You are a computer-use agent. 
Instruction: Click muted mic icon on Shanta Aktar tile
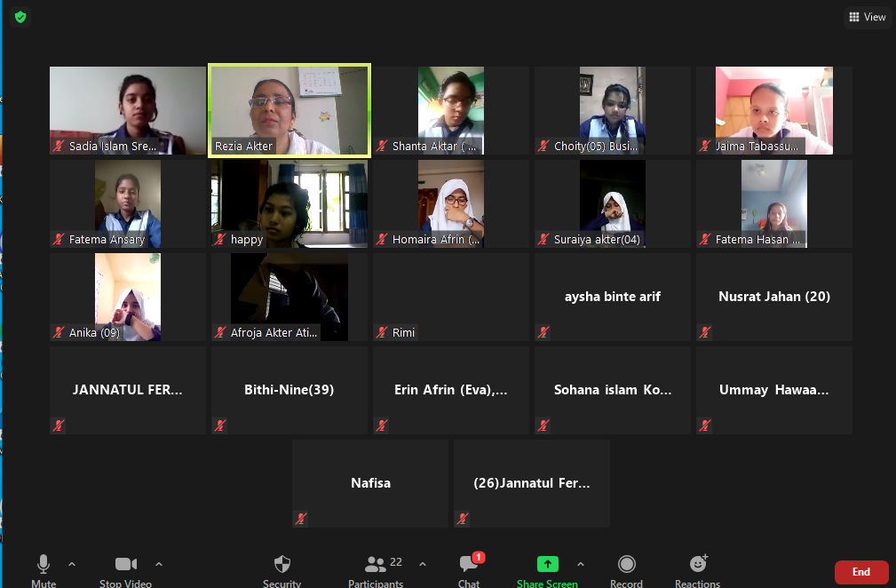[x=382, y=146]
